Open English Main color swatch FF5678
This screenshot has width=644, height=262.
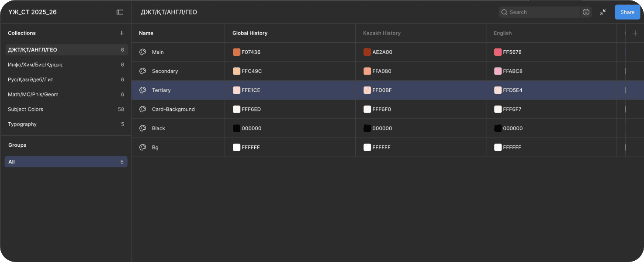498,52
